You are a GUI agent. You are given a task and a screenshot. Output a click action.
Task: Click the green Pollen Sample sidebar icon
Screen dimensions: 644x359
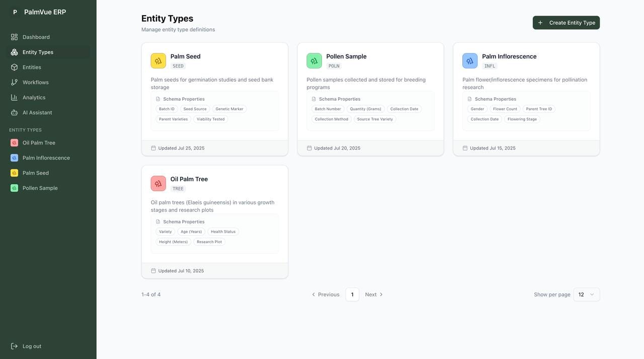pos(14,188)
